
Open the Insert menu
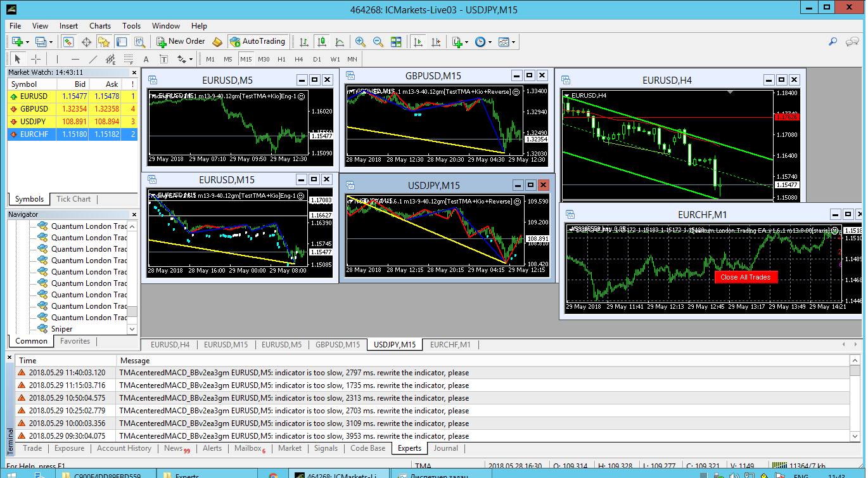(x=69, y=26)
